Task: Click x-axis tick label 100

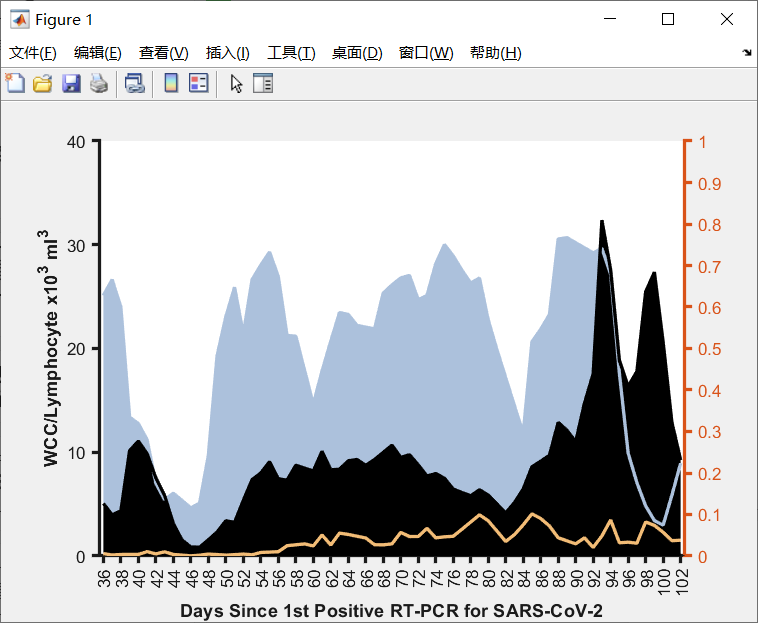Action: (664, 581)
